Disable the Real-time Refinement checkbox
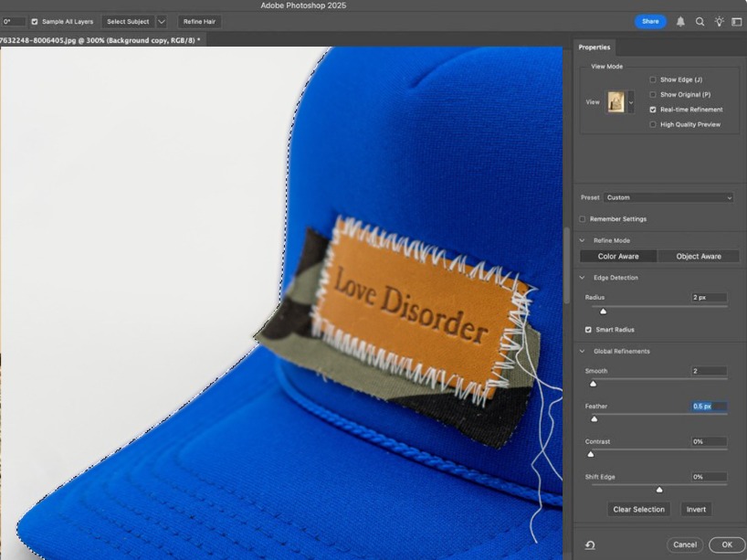This screenshot has height=560, width=747. click(x=653, y=110)
